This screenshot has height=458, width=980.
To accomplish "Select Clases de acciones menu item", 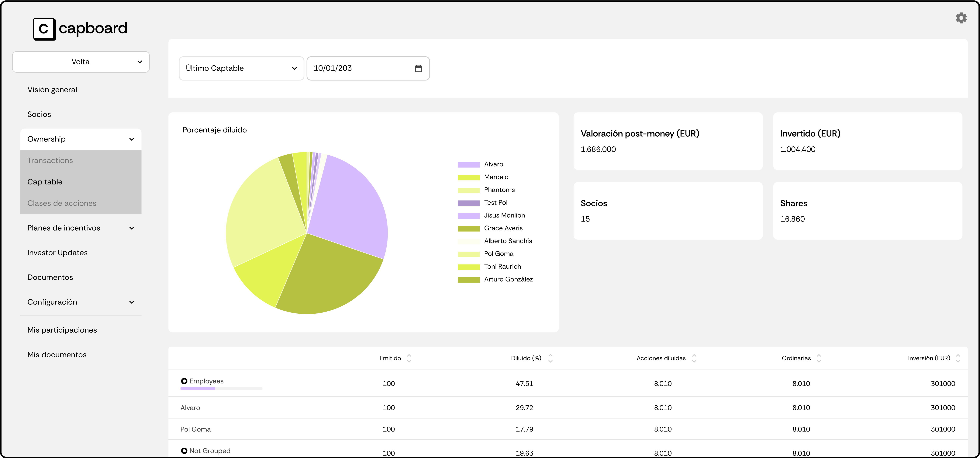I will point(62,203).
